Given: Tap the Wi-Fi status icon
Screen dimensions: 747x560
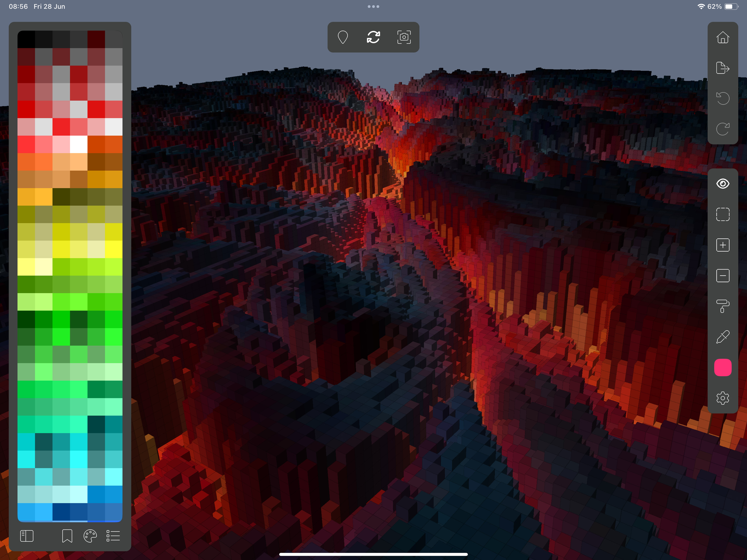Looking at the screenshot, I should pyautogui.click(x=701, y=7).
